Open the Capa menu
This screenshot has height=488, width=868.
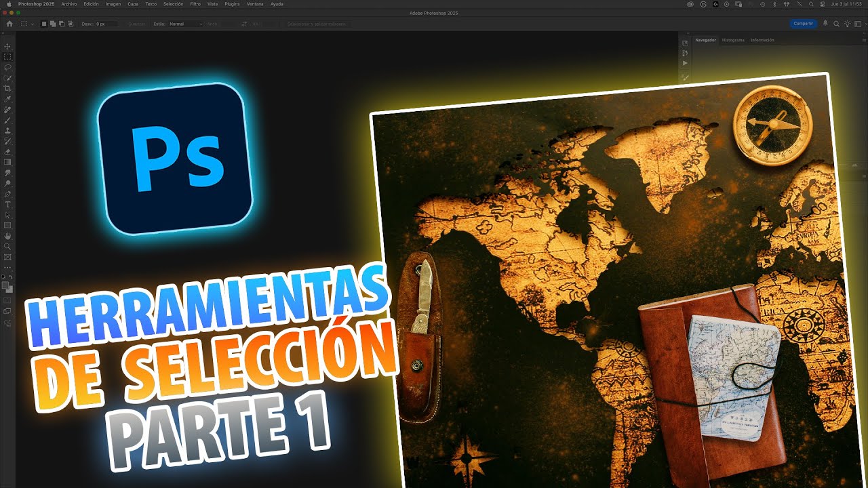133,4
